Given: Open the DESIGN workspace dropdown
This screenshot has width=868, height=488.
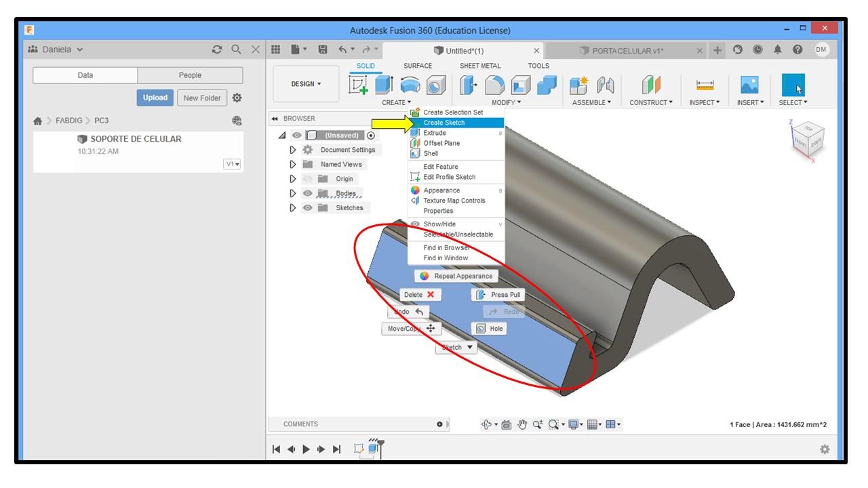Looking at the screenshot, I should click(x=307, y=84).
